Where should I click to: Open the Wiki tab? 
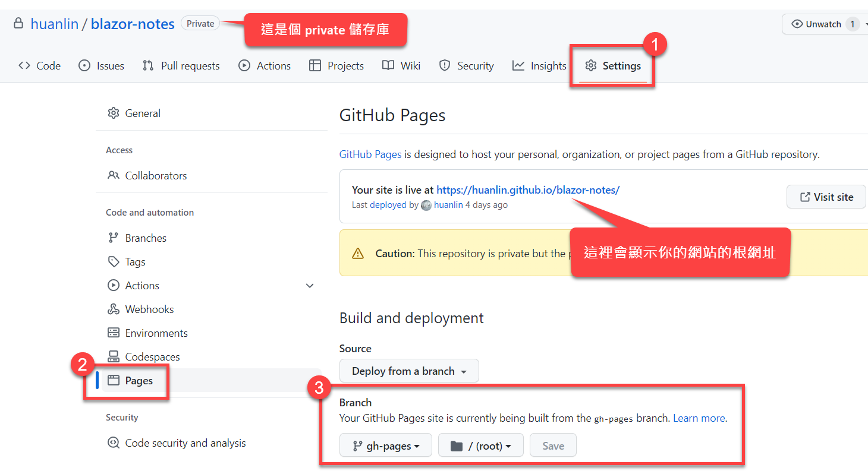pos(401,66)
